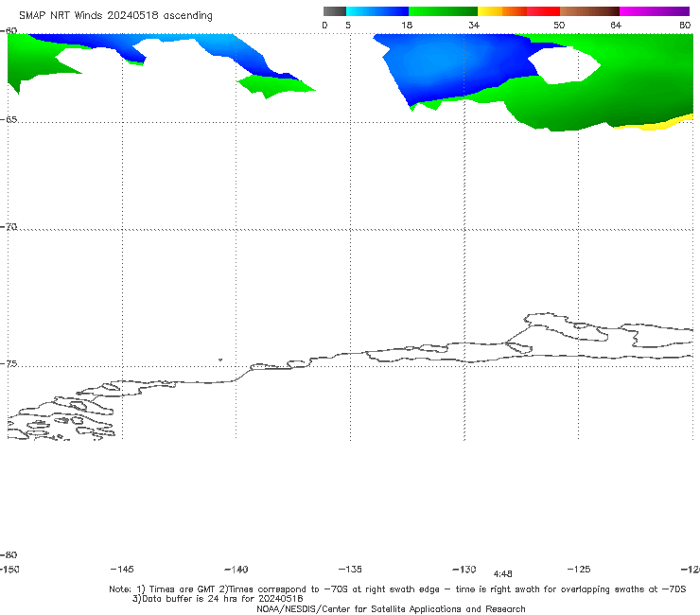Click the latitude label -75
The image size is (700, 615).
pos(9,363)
